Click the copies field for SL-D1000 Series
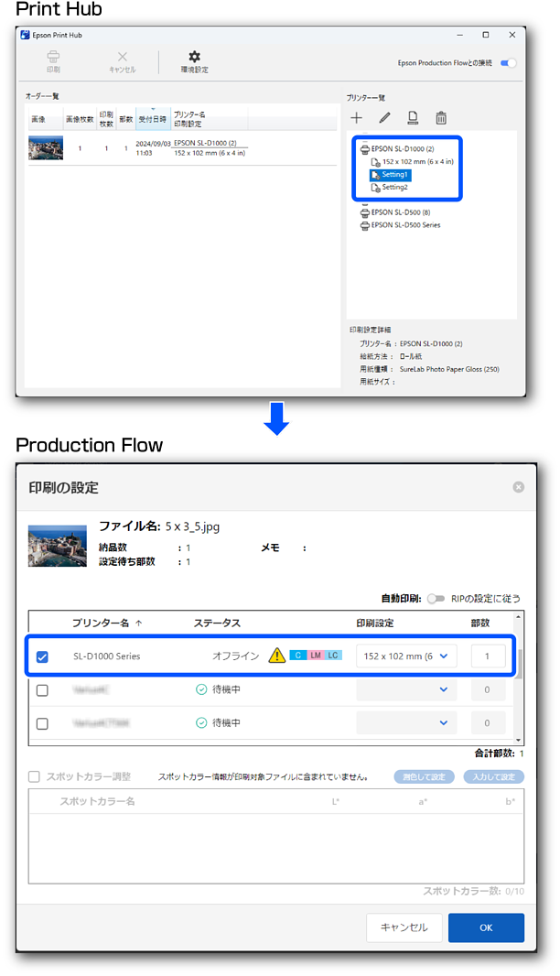This screenshot has width=560, height=976. [x=488, y=656]
